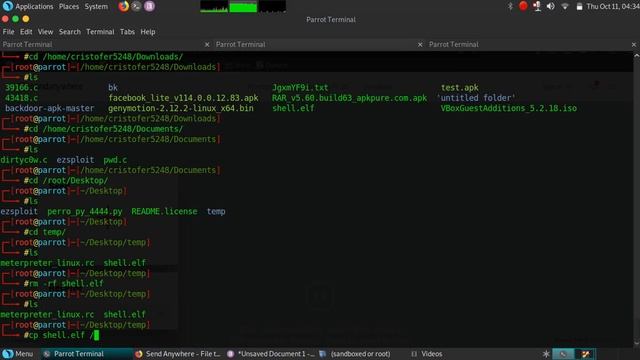Open the File menu

[8, 32]
